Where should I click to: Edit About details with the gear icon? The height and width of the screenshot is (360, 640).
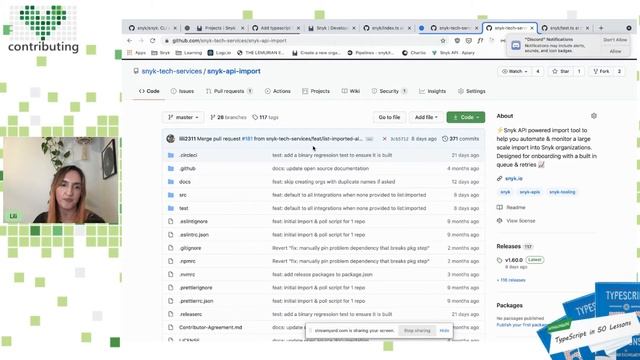click(x=594, y=116)
